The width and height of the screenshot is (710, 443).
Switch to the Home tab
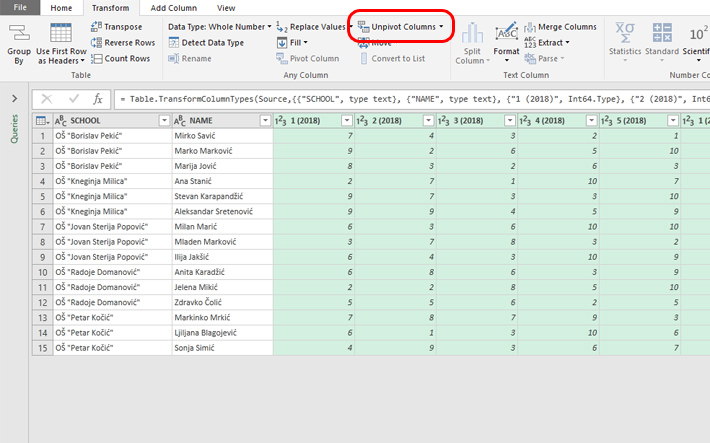[x=61, y=8]
